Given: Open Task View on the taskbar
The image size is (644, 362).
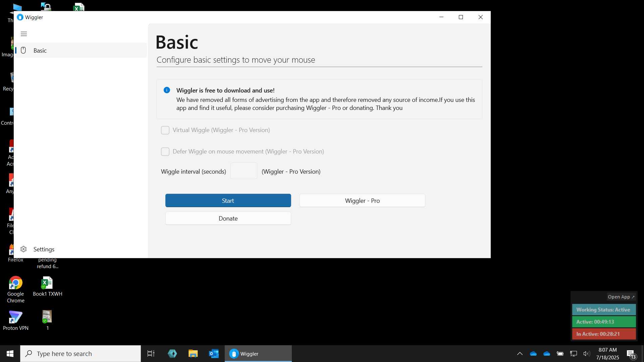Looking at the screenshot, I should (151, 354).
